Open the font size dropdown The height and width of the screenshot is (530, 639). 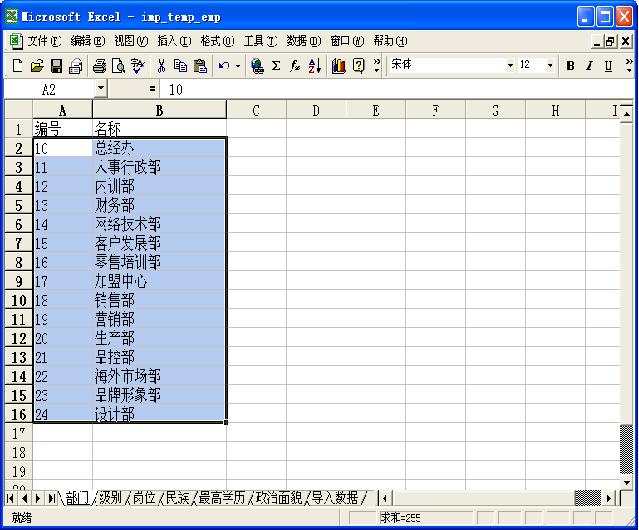click(x=550, y=66)
